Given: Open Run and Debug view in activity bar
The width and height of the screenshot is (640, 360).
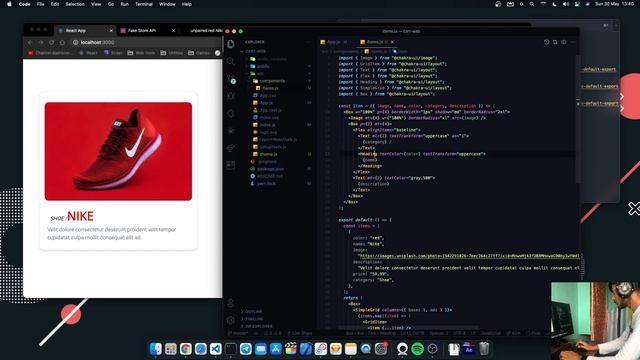Looking at the screenshot, I should (x=231, y=96).
